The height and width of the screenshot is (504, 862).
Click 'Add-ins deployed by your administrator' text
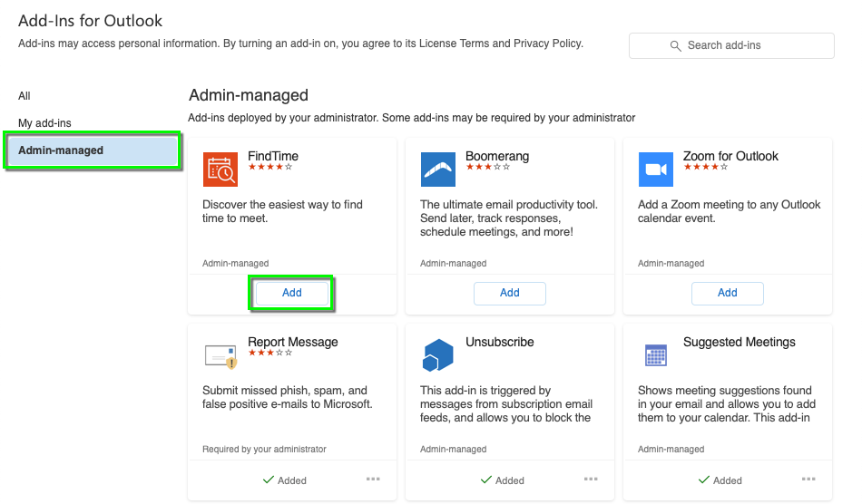pos(412,118)
